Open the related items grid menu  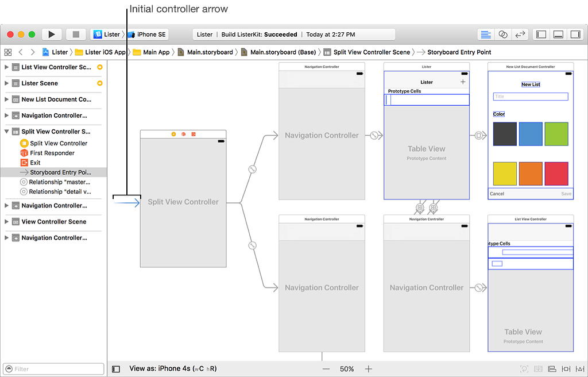[8, 52]
